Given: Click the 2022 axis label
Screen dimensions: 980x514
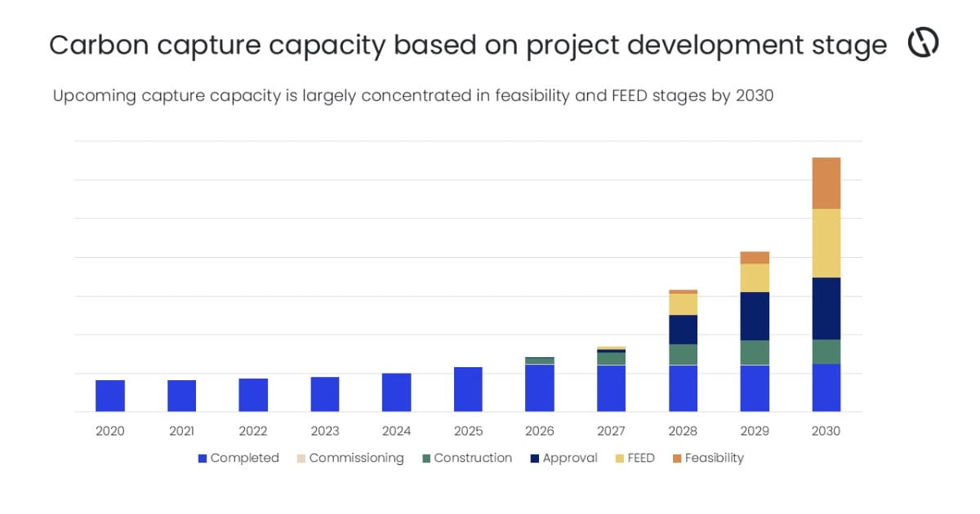Looking at the screenshot, I should [253, 431].
